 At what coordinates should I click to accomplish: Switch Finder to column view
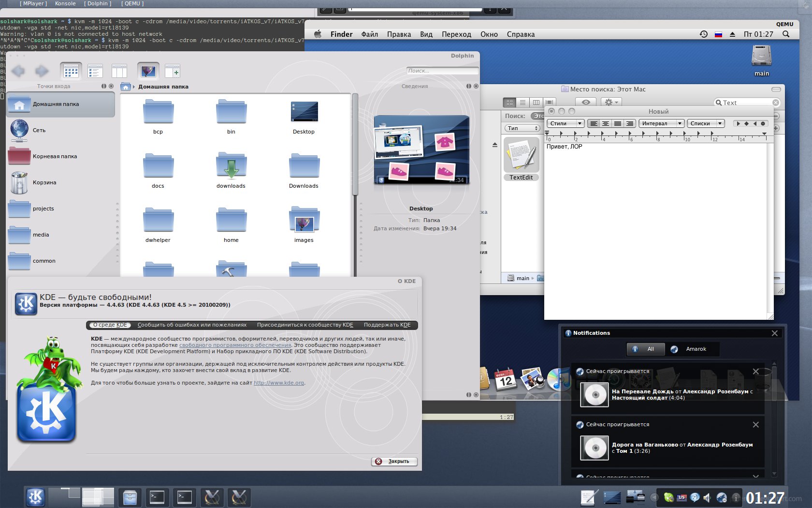[x=536, y=103]
